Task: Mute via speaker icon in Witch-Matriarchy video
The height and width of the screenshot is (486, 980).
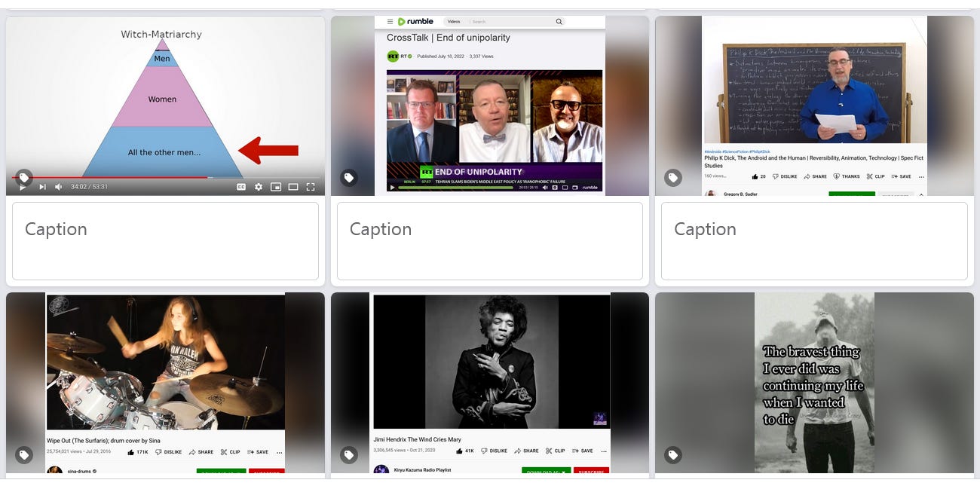Action: coord(58,187)
